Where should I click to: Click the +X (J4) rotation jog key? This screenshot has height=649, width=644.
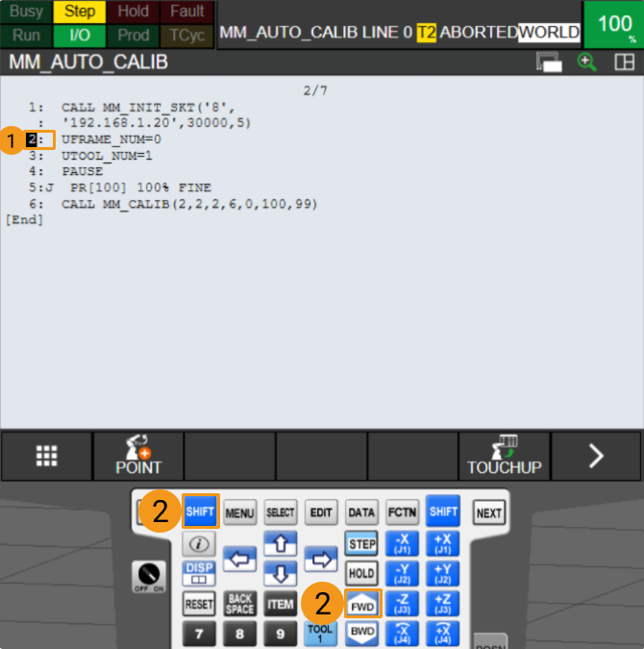pos(443,634)
